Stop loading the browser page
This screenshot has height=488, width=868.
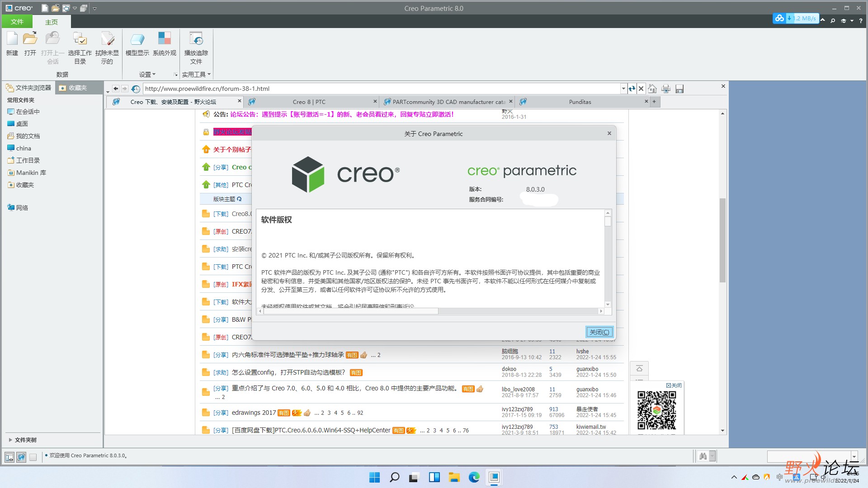[x=641, y=89]
